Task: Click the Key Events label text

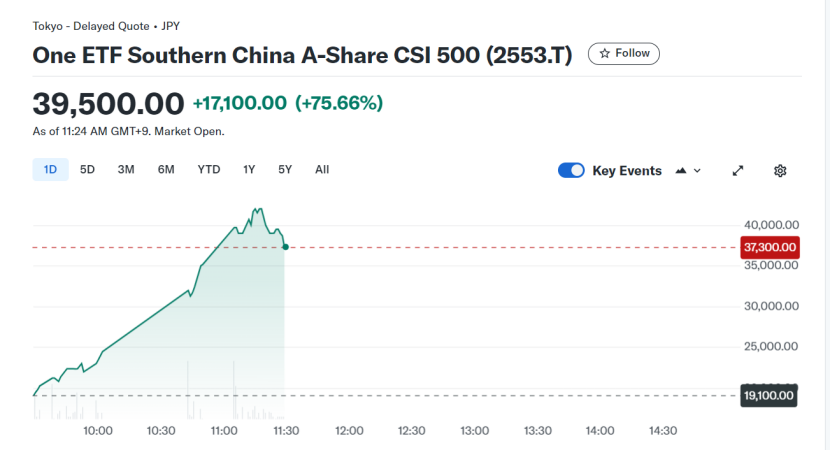Action: [x=627, y=171]
